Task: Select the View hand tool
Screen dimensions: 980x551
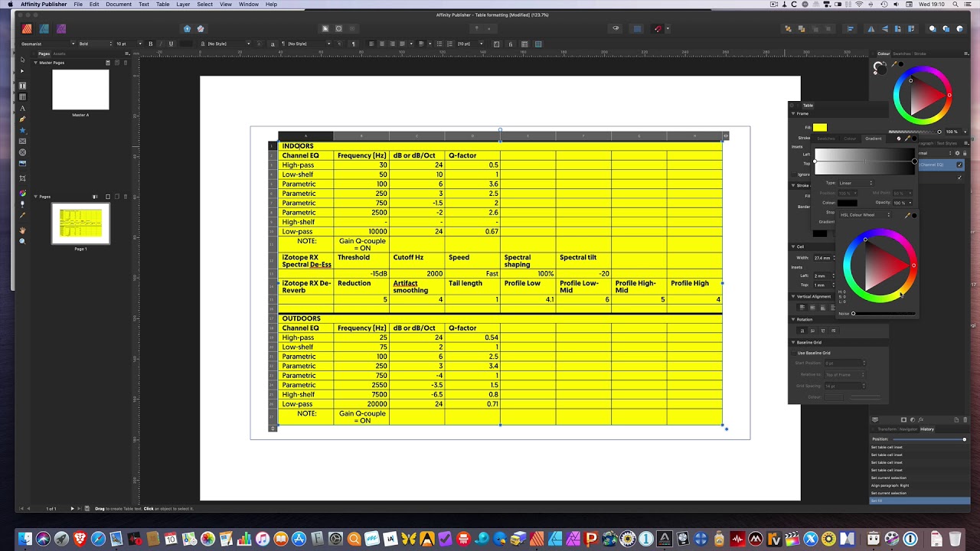Action: (x=22, y=230)
